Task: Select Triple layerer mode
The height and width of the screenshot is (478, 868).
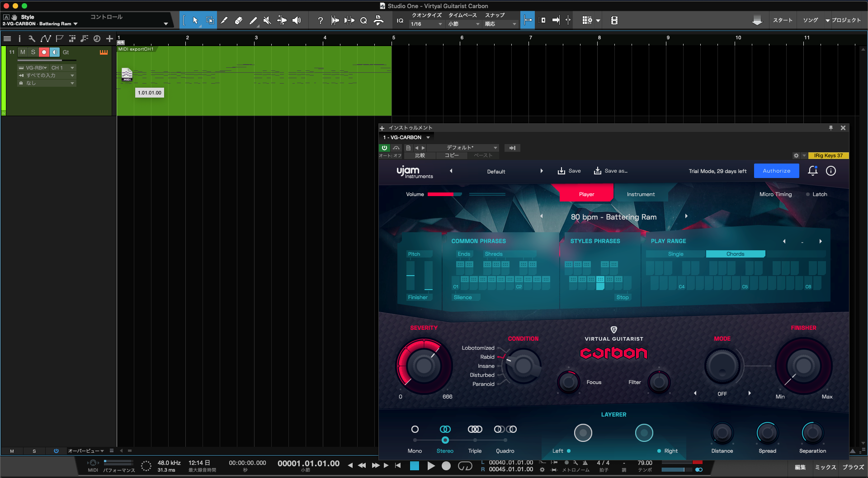Action: [475, 440]
